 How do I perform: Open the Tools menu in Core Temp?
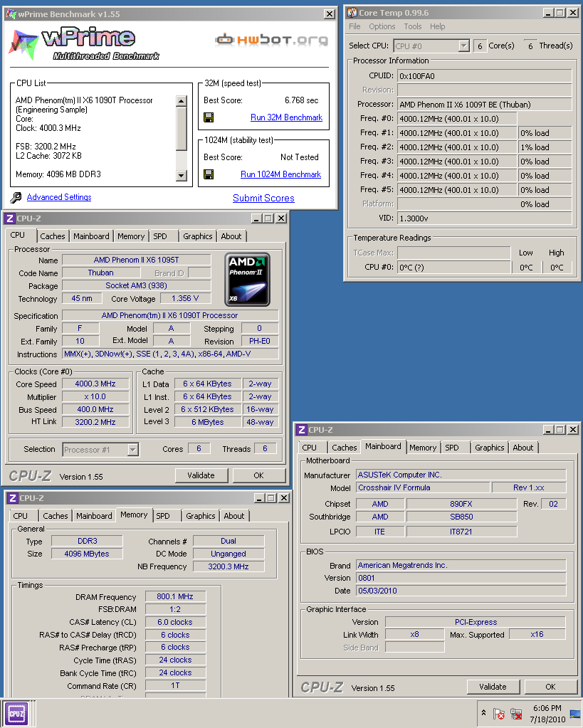pyautogui.click(x=413, y=26)
